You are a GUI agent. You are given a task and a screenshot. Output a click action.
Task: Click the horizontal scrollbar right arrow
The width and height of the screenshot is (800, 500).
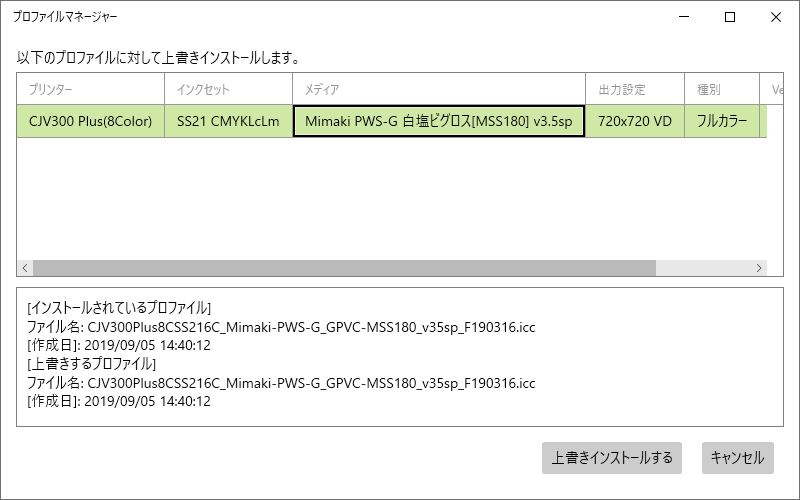[x=759, y=268]
